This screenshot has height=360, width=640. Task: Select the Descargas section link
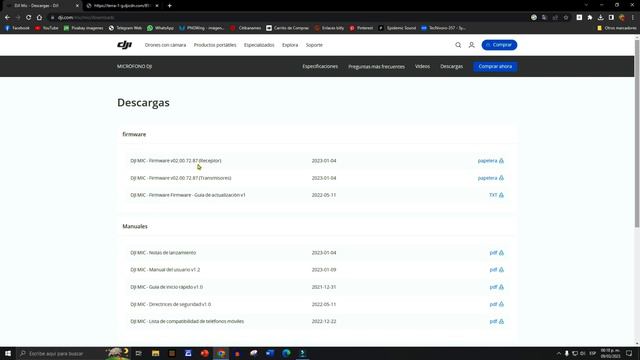point(451,67)
